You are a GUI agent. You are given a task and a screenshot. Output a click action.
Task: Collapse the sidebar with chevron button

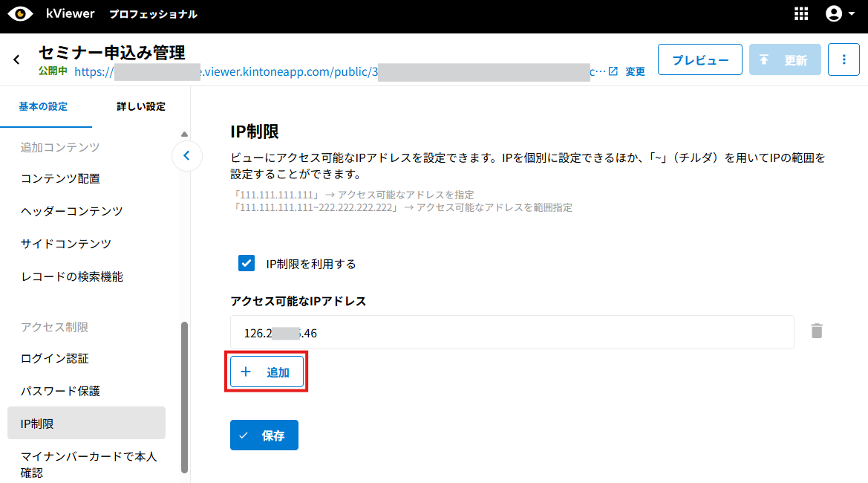(187, 156)
